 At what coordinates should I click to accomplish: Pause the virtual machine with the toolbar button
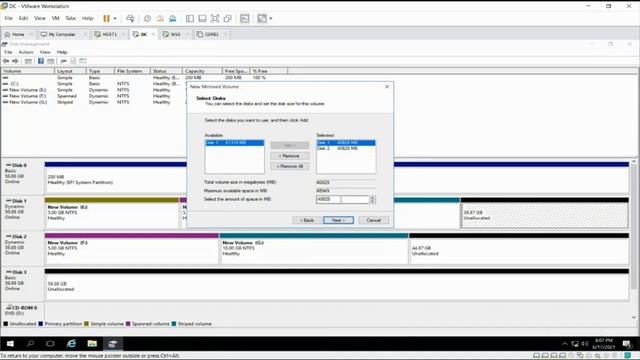pos(106,18)
